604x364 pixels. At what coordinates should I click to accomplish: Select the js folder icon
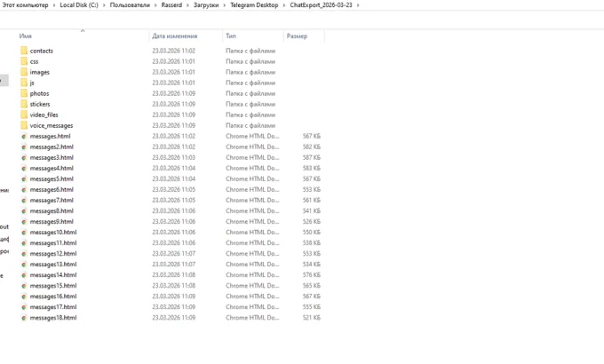click(24, 83)
